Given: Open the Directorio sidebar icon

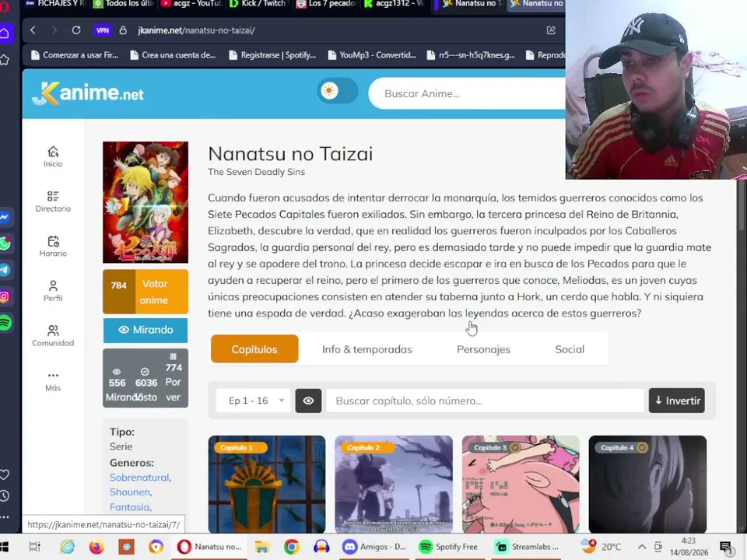Looking at the screenshot, I should tap(53, 201).
